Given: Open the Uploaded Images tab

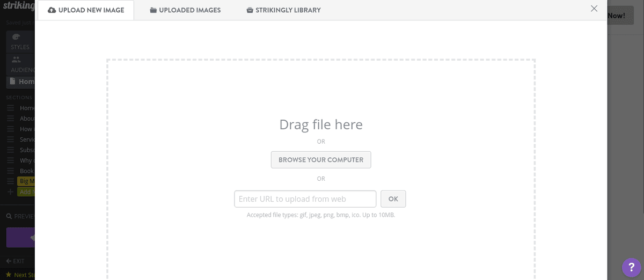Looking at the screenshot, I should click(x=185, y=10).
